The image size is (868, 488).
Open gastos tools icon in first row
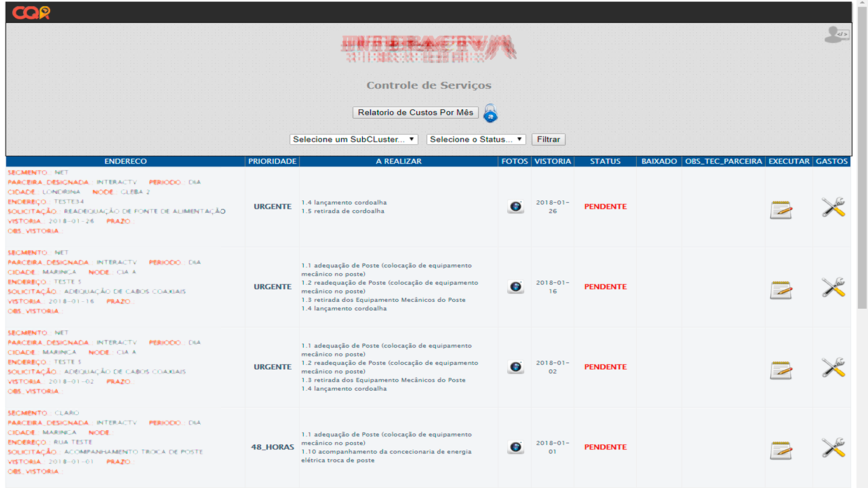(832, 207)
